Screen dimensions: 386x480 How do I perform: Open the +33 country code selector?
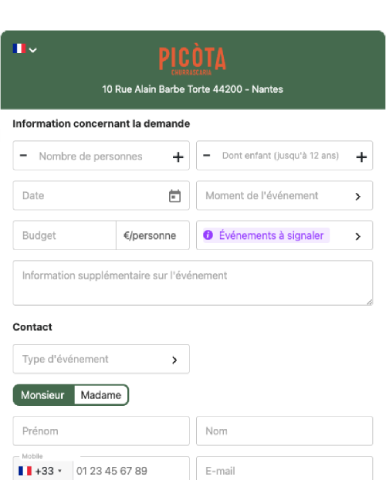[41, 471]
